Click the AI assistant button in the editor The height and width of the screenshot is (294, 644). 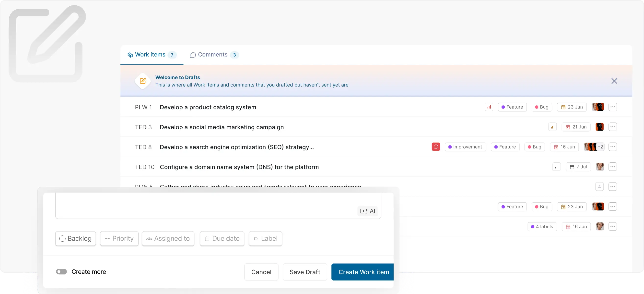point(367,211)
